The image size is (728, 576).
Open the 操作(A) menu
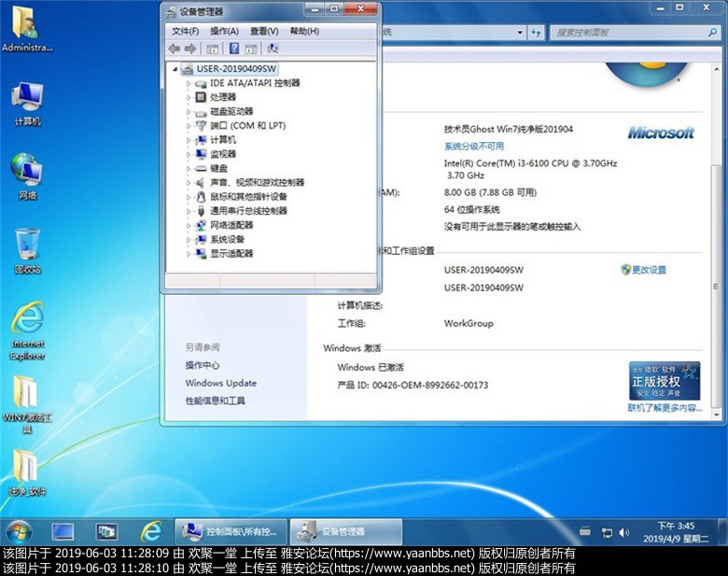(224, 31)
